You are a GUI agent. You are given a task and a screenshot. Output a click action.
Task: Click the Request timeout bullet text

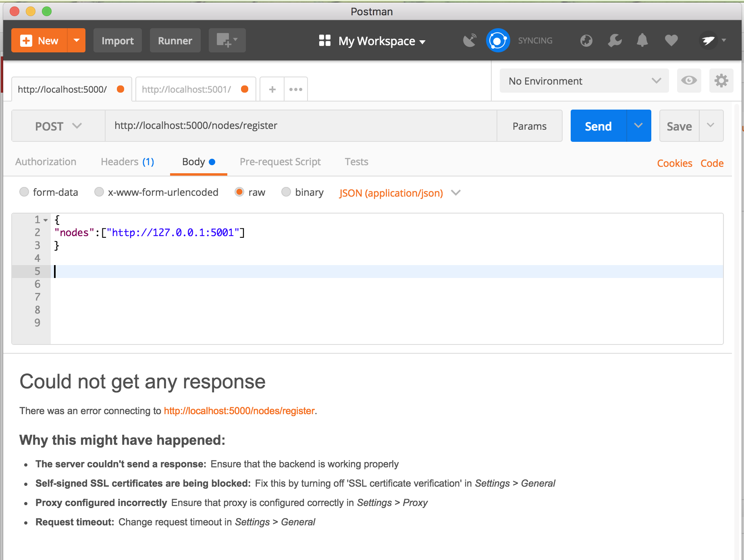tap(175, 522)
